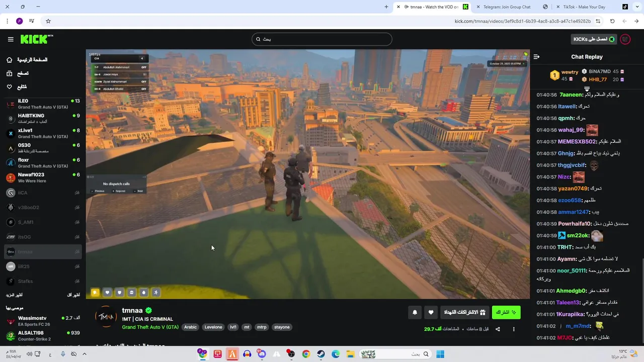The height and width of the screenshot is (362, 644).
Task: Select the Arabic tag
Action: [191, 327]
